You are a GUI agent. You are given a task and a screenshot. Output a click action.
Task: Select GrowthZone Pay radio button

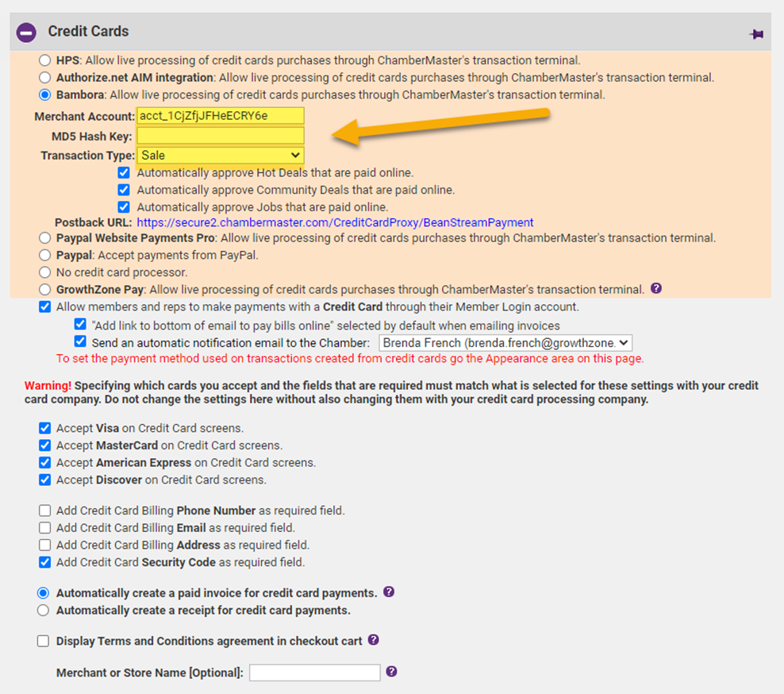[45, 289]
